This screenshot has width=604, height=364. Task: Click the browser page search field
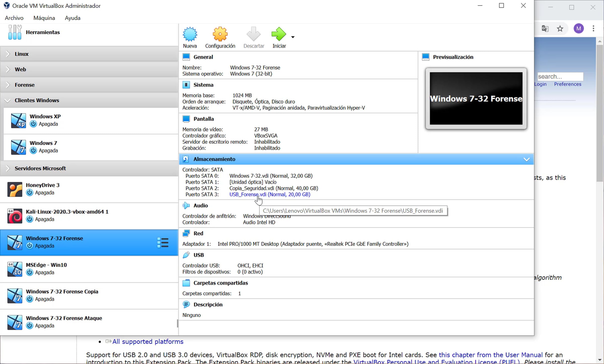[x=560, y=77]
